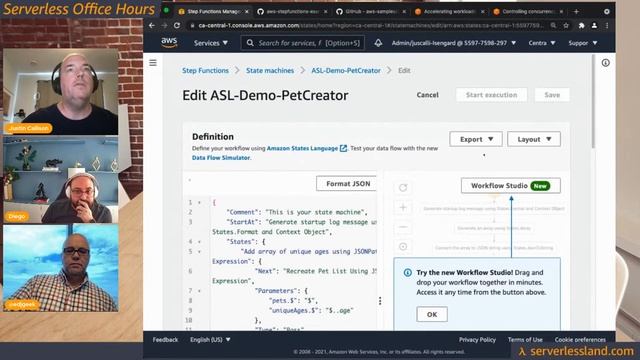This screenshot has height=360, width=640.
Task: Center the workflow graph view
Action: tap(403, 247)
